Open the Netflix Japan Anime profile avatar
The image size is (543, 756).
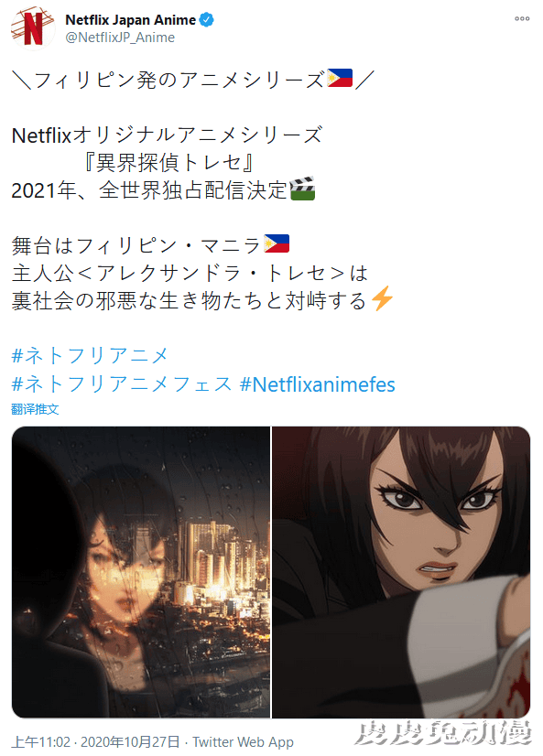click(x=33, y=28)
